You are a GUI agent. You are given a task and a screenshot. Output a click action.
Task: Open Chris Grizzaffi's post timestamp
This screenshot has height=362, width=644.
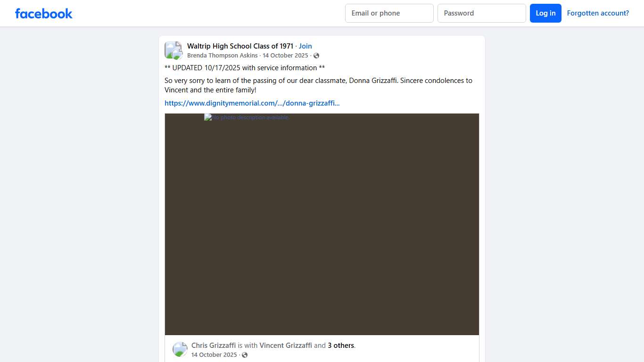coord(214,355)
